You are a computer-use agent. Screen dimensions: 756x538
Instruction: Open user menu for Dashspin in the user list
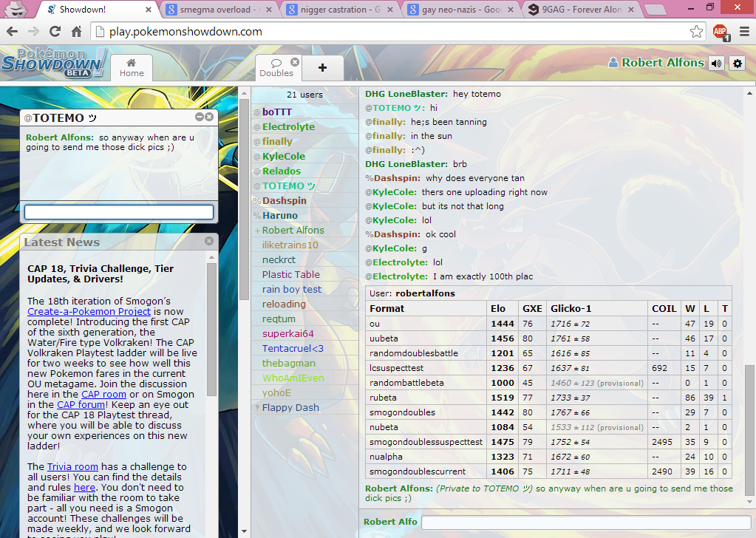pyautogui.click(x=284, y=200)
